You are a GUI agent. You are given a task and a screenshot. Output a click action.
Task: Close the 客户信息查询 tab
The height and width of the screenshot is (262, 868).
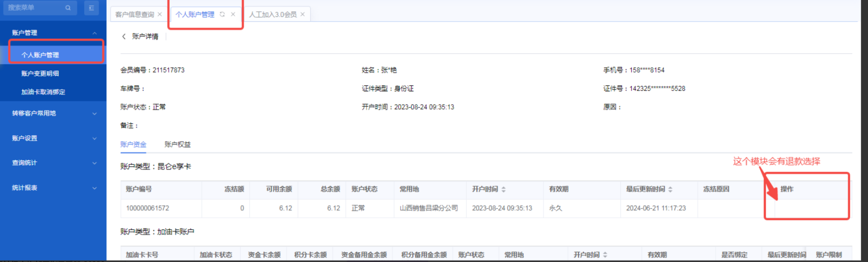click(160, 14)
